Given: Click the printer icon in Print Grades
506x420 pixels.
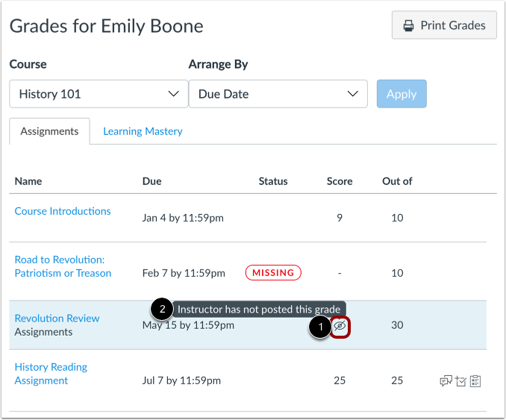Looking at the screenshot, I should tap(408, 25).
